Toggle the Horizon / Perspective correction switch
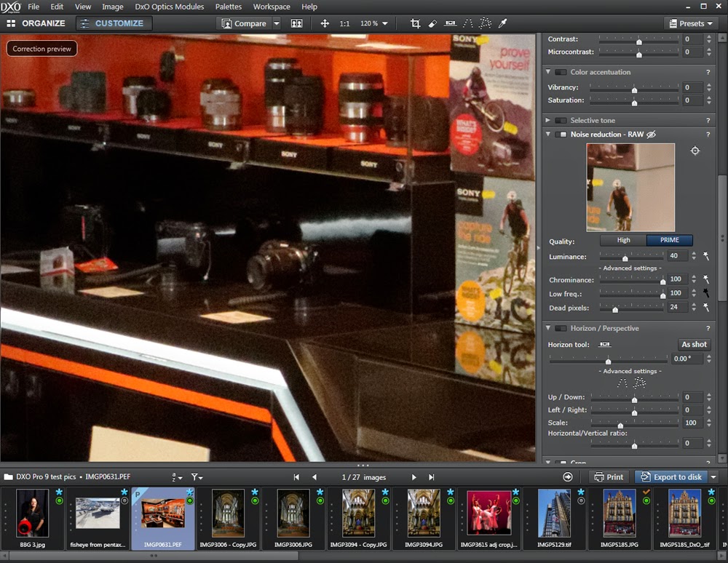The height and width of the screenshot is (563, 728). 561,328
